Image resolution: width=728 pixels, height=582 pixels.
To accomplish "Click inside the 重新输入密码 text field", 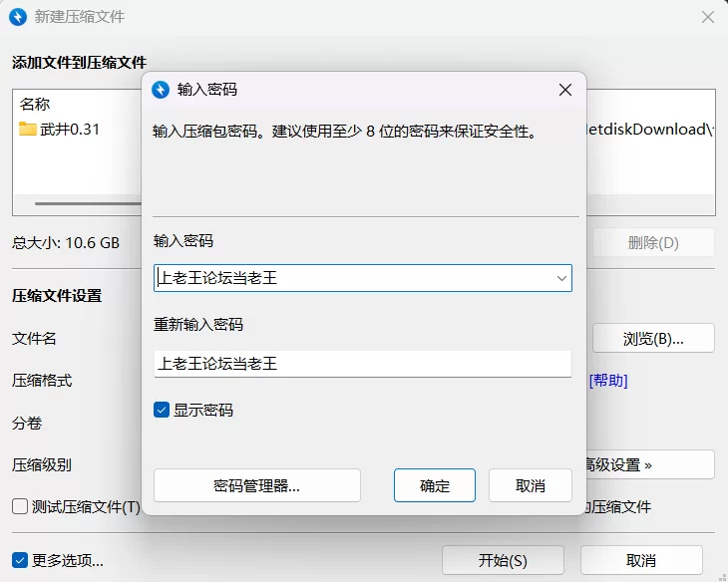I will [x=363, y=364].
